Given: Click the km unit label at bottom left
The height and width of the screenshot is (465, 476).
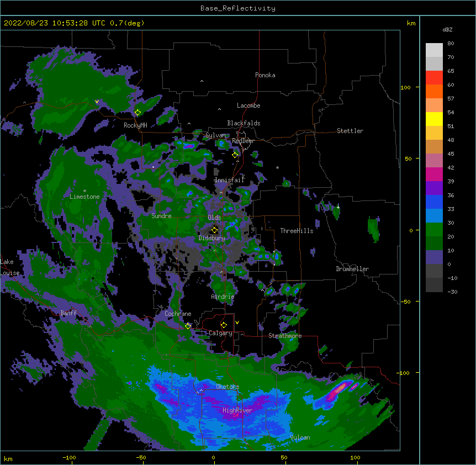Looking at the screenshot, I should pos(8,458).
